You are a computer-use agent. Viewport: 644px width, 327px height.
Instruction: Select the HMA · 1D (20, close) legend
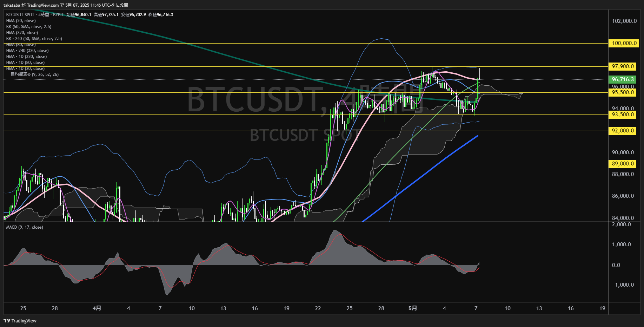[25, 68]
